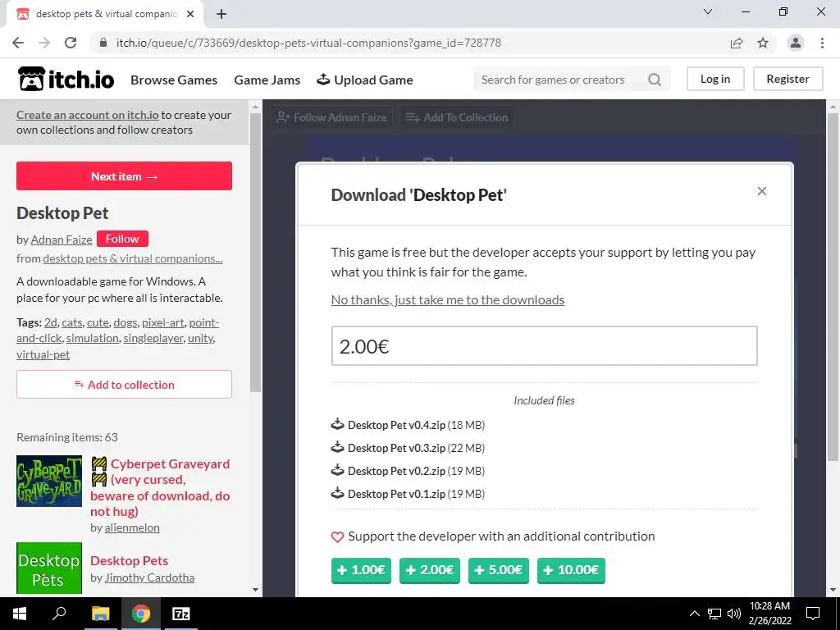Open the 'unity' tag link
This screenshot has height=630, width=840.
(x=200, y=339)
